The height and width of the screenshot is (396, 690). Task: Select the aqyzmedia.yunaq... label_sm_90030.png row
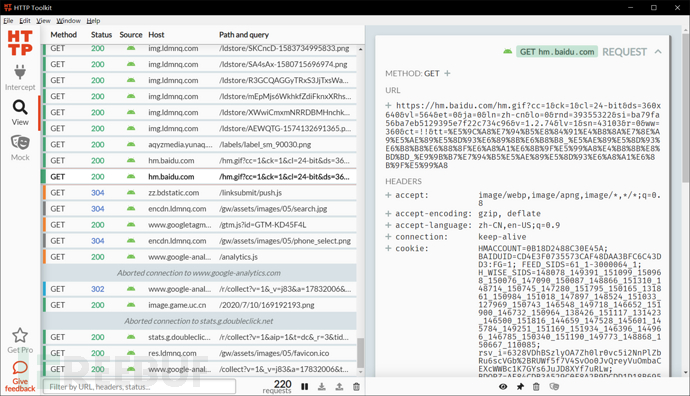[x=200, y=144]
